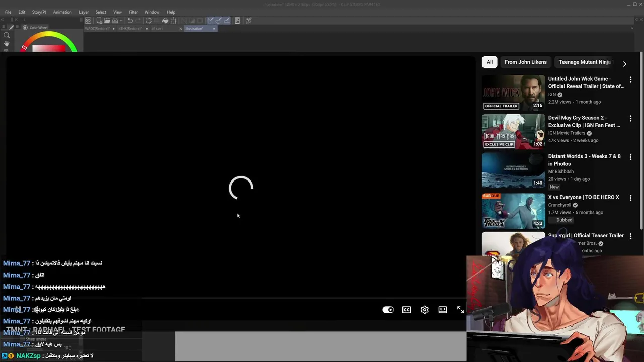The image size is (644, 362).
Task: Toggle the second snap-to-special-ruler icon
Action: (x=219, y=21)
